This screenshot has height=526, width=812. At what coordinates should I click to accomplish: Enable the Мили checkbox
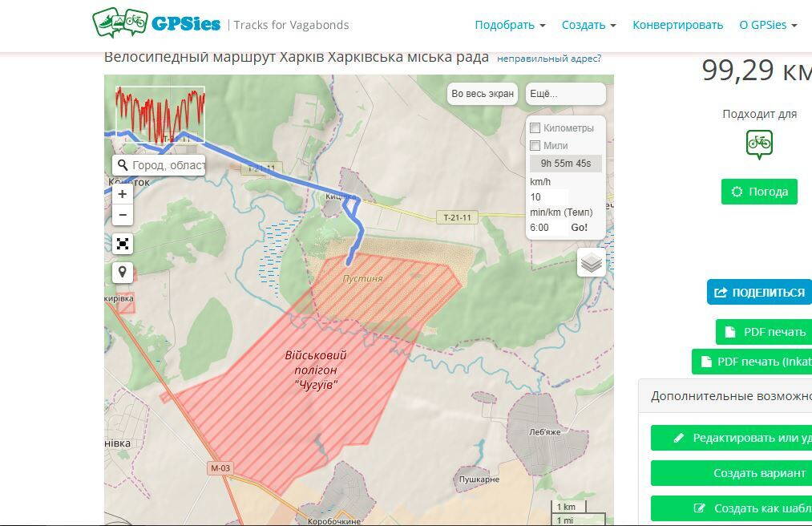click(535, 146)
